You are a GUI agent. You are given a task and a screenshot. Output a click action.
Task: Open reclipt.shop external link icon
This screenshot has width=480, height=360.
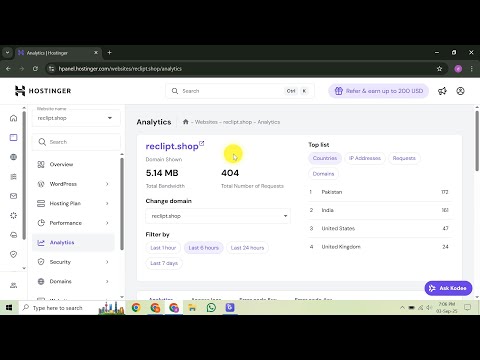(202, 143)
